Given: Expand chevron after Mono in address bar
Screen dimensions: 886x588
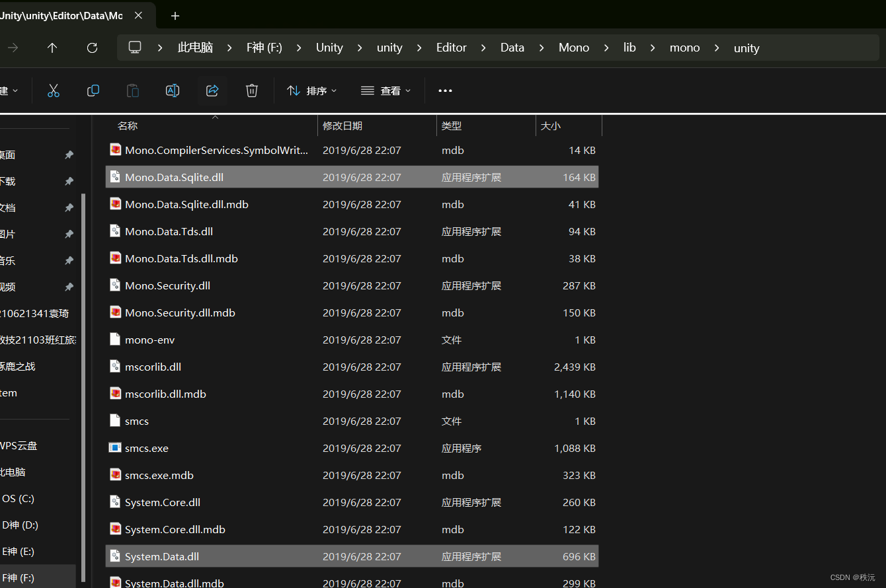Looking at the screenshot, I should click(x=606, y=48).
